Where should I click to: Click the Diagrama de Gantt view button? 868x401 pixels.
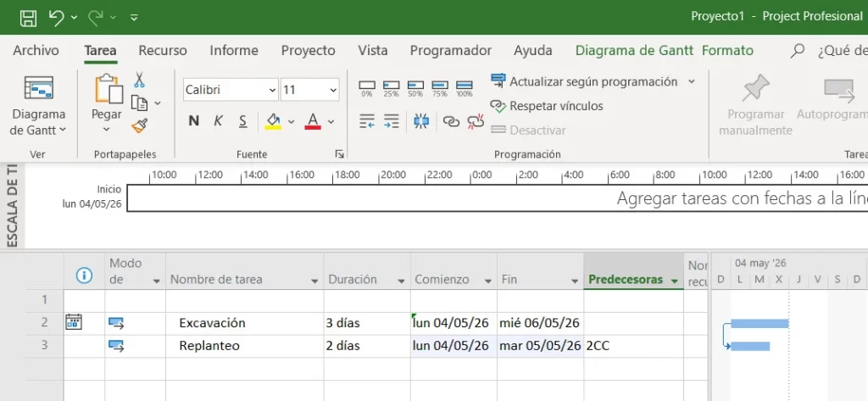coord(39,89)
